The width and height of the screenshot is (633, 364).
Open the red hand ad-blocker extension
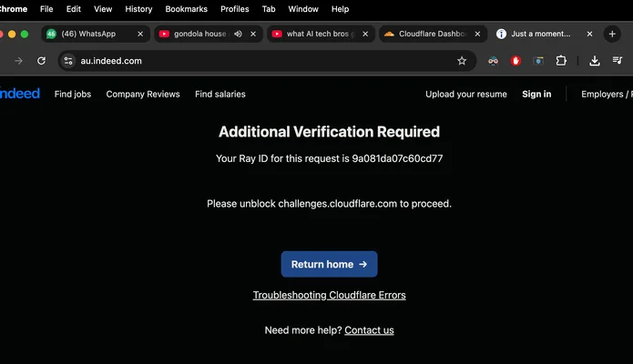click(x=516, y=61)
